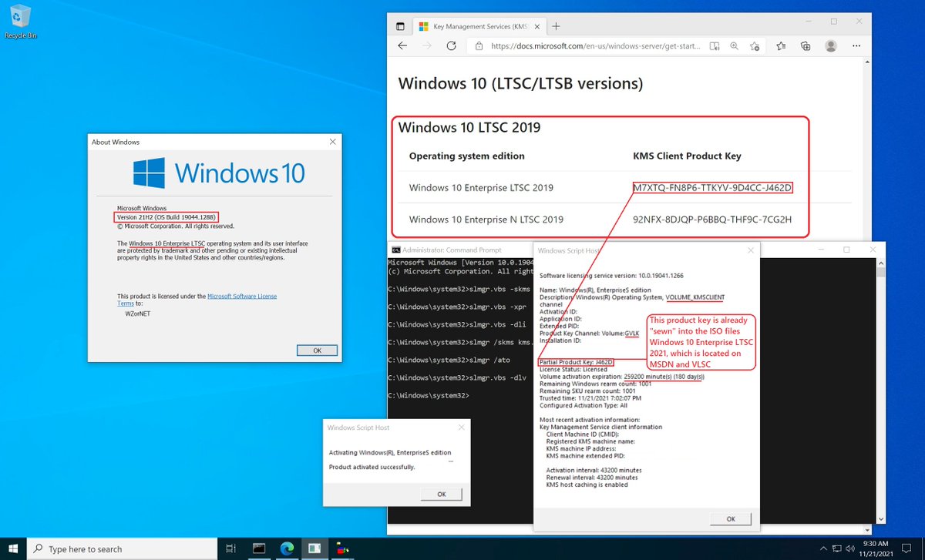Click OK in the licensing details dialog
Image resolution: width=925 pixels, height=560 pixels.
[731, 518]
